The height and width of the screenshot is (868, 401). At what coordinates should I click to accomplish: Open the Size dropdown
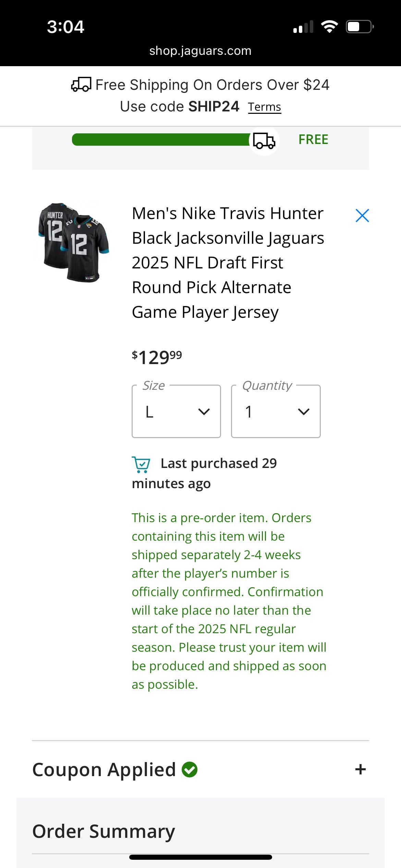coord(176,411)
